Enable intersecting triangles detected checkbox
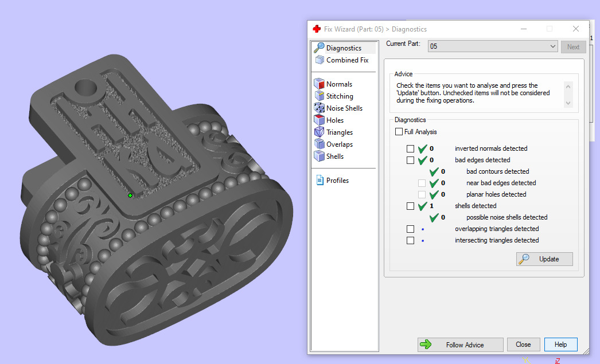The height and width of the screenshot is (364, 600). tap(410, 240)
